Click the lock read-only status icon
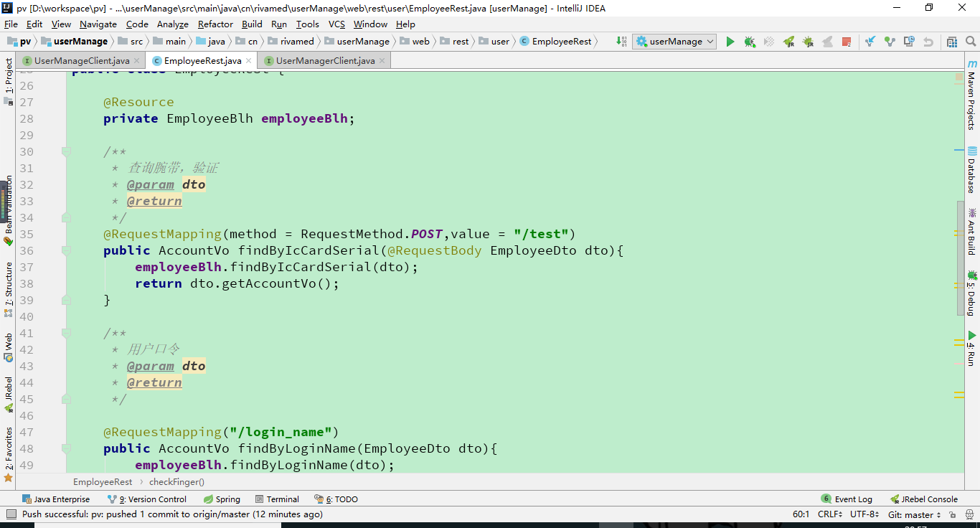This screenshot has height=528, width=980. (x=952, y=514)
